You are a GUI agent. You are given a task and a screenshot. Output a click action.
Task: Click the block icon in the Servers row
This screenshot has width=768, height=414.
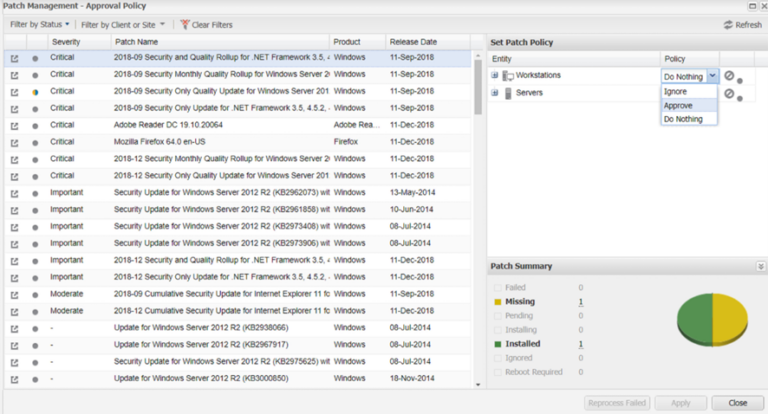coord(730,93)
